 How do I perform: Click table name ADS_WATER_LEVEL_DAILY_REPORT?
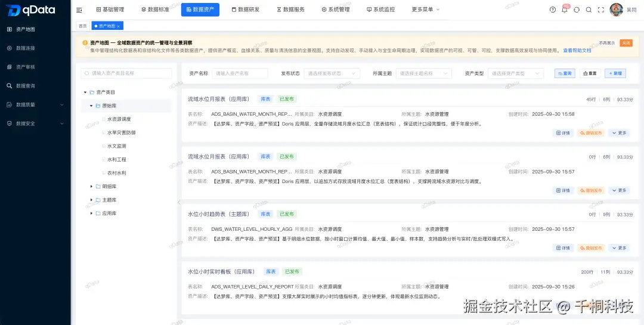(x=253, y=287)
